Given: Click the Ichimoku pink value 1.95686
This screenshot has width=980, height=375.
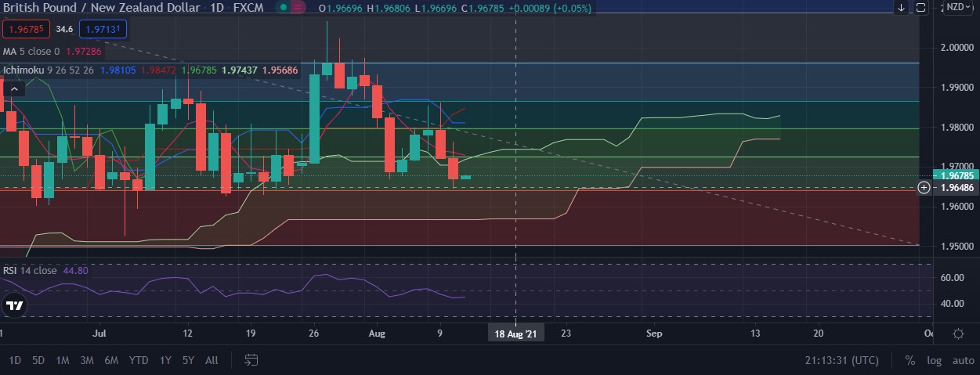Looking at the screenshot, I should tap(280, 70).
